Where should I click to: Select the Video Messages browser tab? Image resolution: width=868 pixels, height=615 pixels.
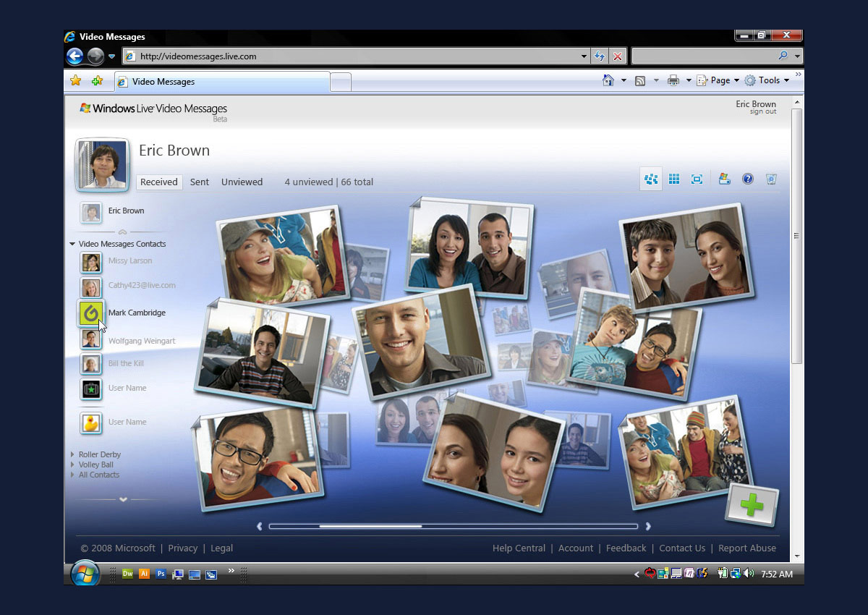coord(223,82)
